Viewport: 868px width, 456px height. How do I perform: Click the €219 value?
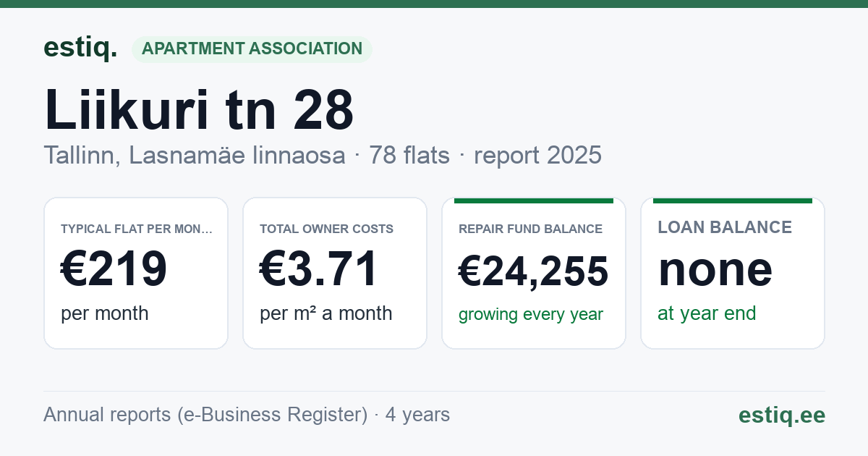point(114,269)
